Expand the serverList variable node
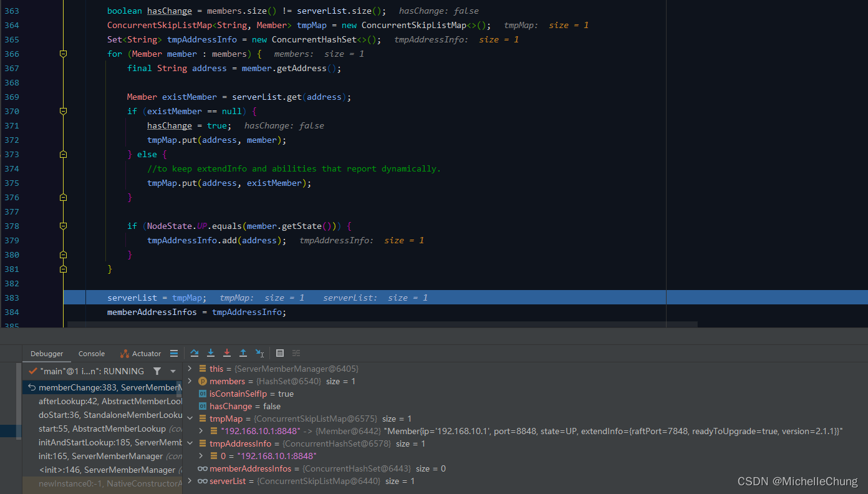The width and height of the screenshot is (868, 494). [190, 481]
